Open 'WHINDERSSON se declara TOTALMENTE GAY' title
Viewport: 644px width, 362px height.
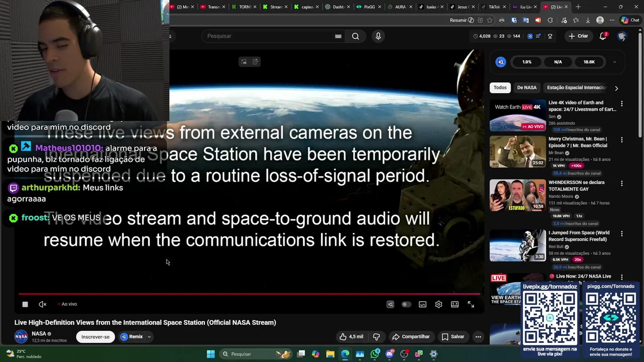tap(577, 186)
